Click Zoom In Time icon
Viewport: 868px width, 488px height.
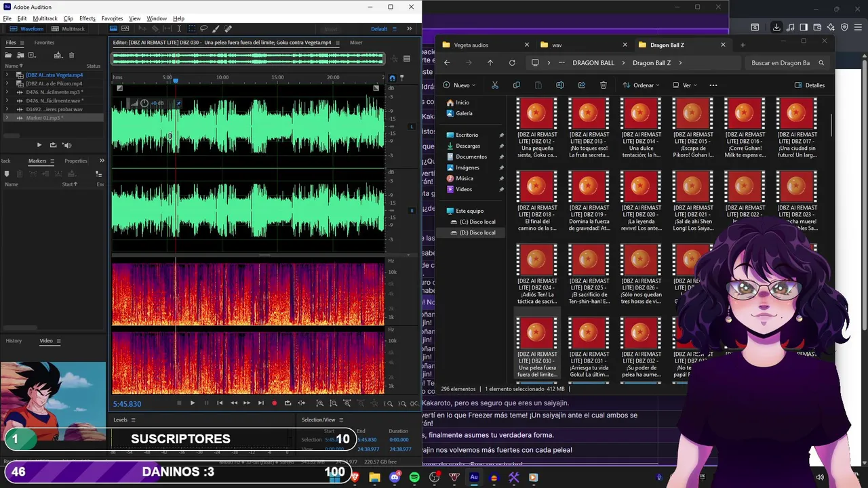tap(347, 403)
